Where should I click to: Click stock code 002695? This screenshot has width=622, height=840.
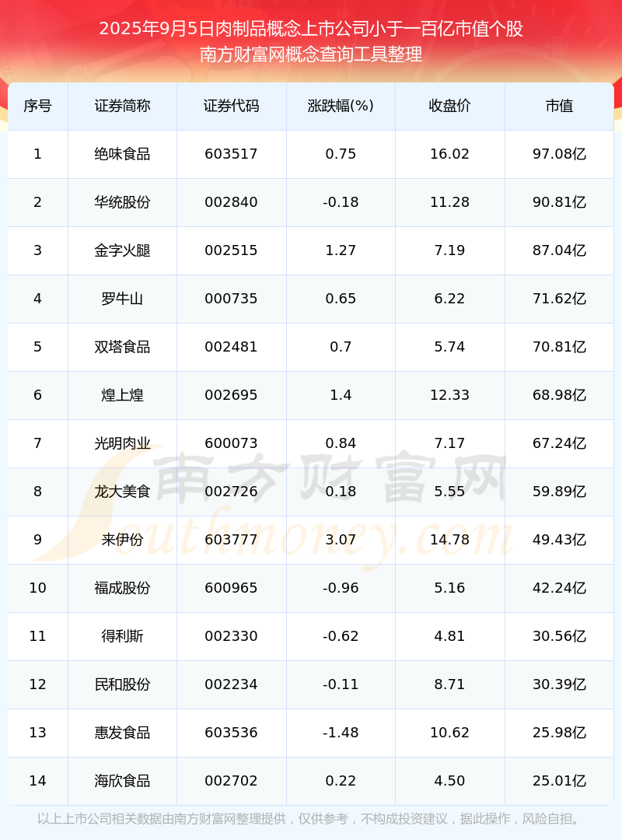click(232, 395)
